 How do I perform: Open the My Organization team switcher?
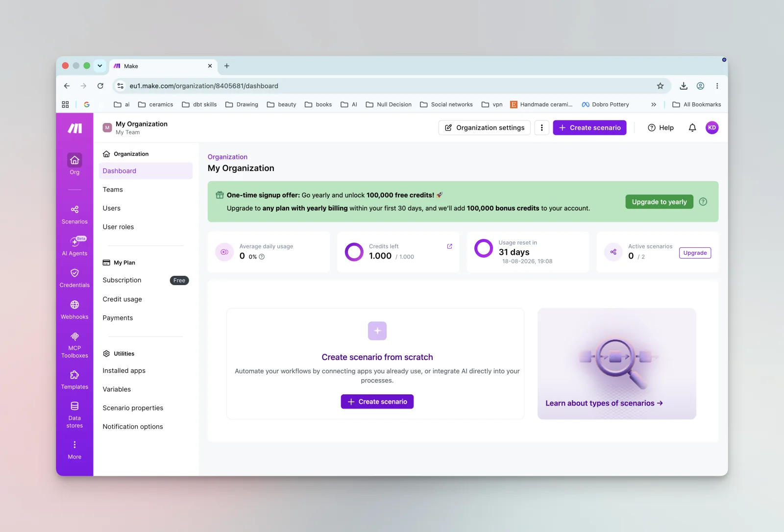click(135, 128)
